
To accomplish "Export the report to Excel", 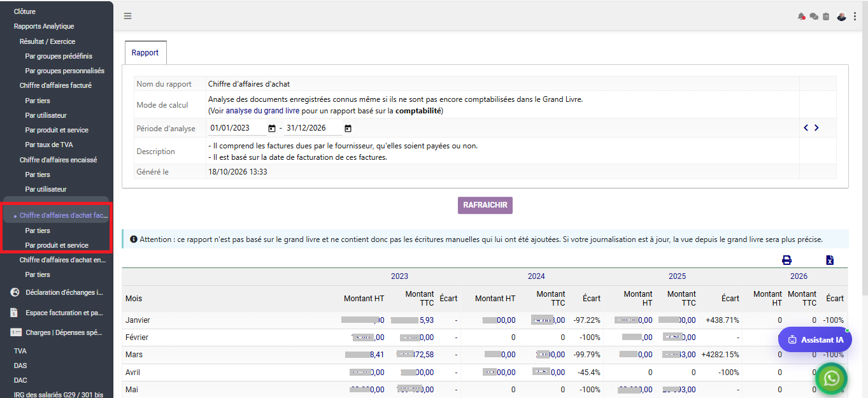I will 830,260.
